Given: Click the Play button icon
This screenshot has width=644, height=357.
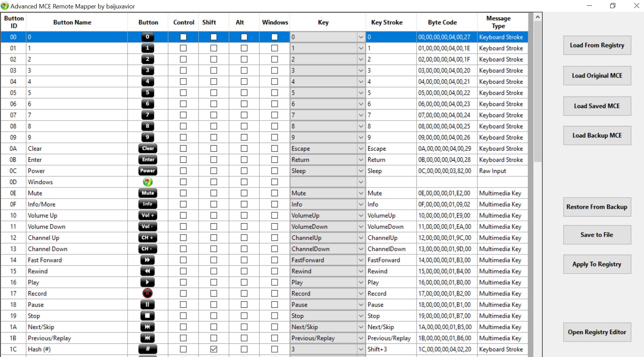Looking at the screenshot, I should click(x=148, y=282).
